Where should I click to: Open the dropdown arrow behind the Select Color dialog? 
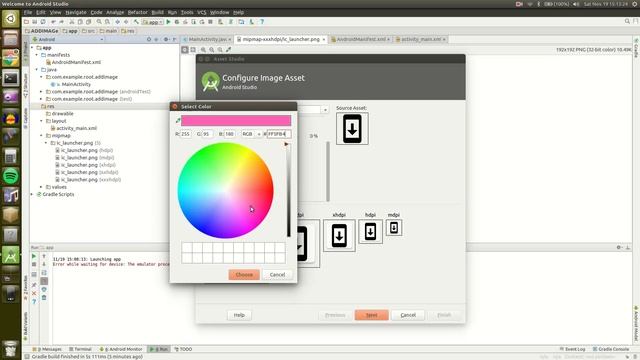[325, 110]
